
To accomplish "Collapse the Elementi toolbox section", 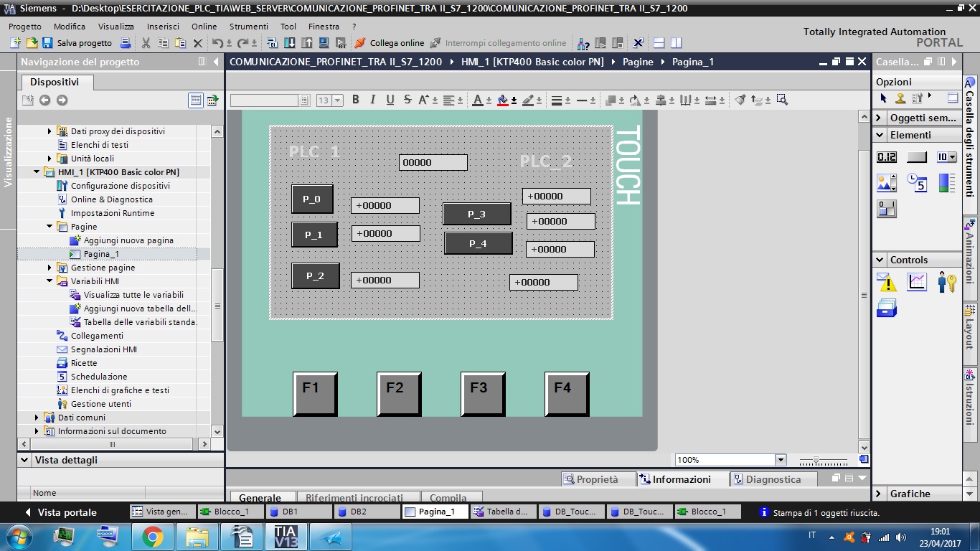I will coord(880,135).
